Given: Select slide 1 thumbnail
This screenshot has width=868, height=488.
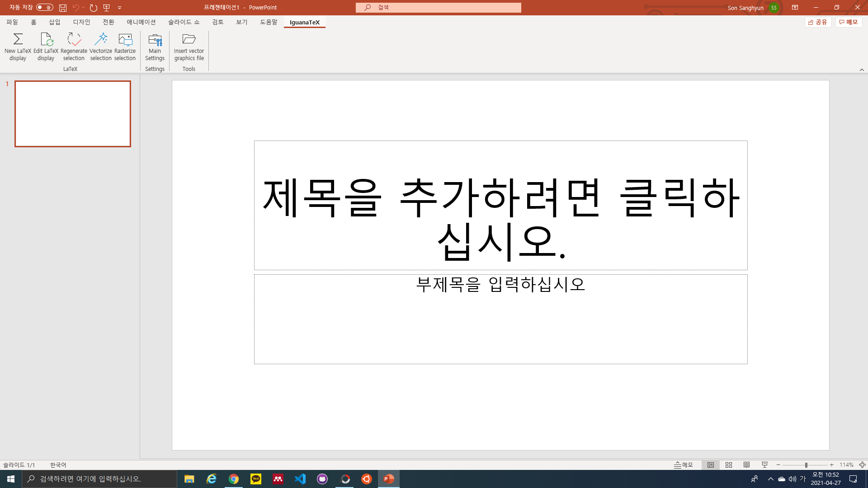Looking at the screenshot, I should click(73, 114).
